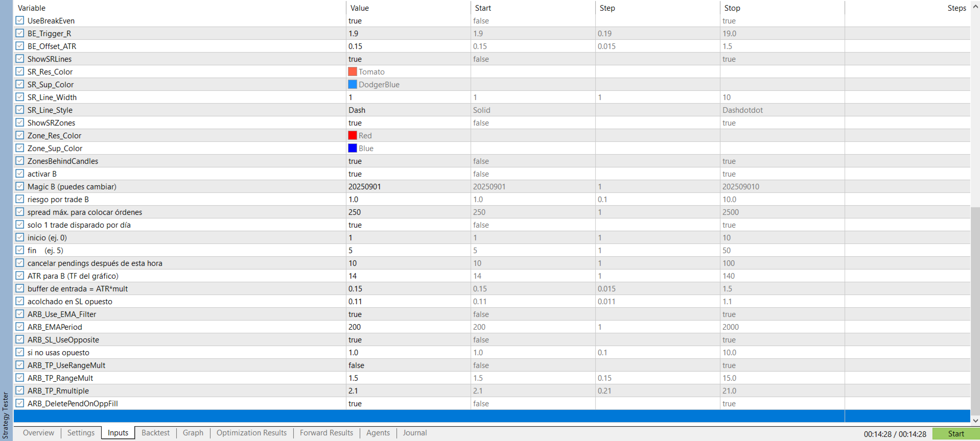Click the elapsed time 00:14:28 / 00:14:28
The image size is (980, 441).
(895, 434)
